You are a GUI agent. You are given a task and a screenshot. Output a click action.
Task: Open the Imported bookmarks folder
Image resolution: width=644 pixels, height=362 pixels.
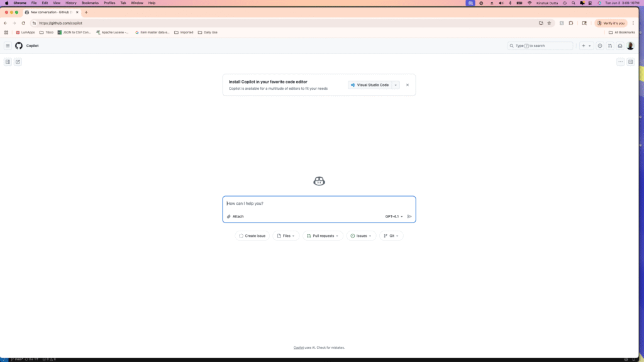(x=184, y=33)
